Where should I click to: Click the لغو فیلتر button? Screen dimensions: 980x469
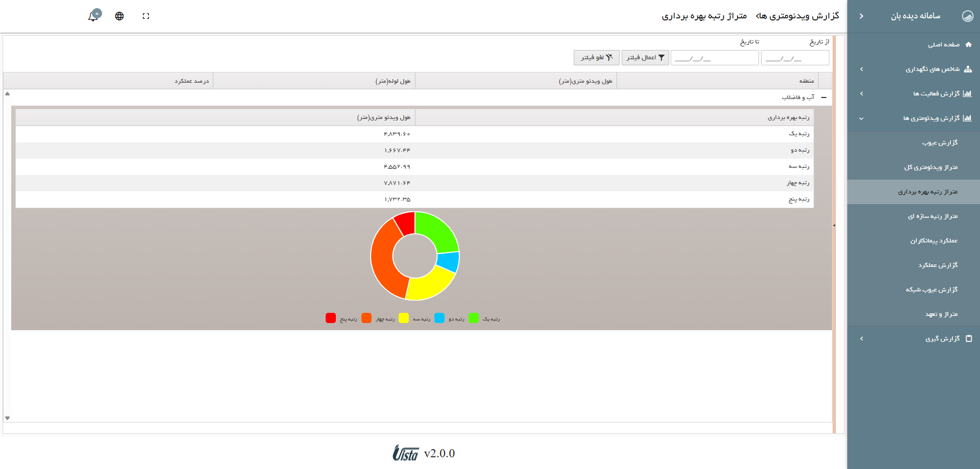(x=596, y=58)
